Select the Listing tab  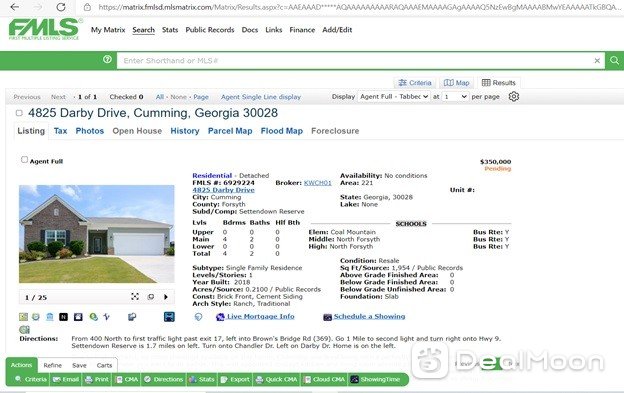tap(31, 131)
